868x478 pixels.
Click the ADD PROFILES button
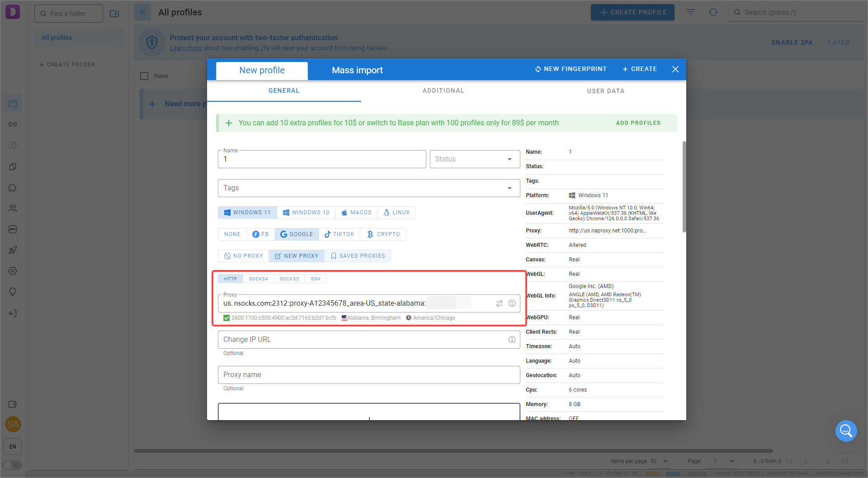pyautogui.click(x=638, y=123)
